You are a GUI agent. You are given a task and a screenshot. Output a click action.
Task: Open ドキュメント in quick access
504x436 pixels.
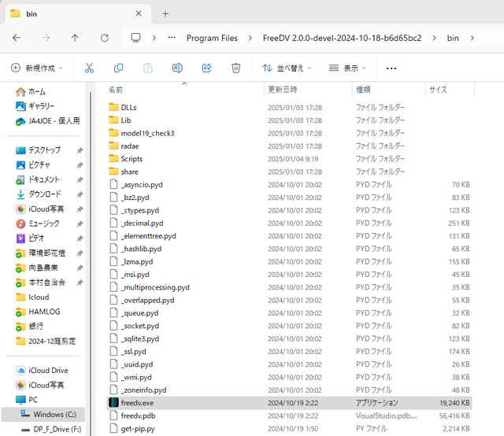point(38,179)
